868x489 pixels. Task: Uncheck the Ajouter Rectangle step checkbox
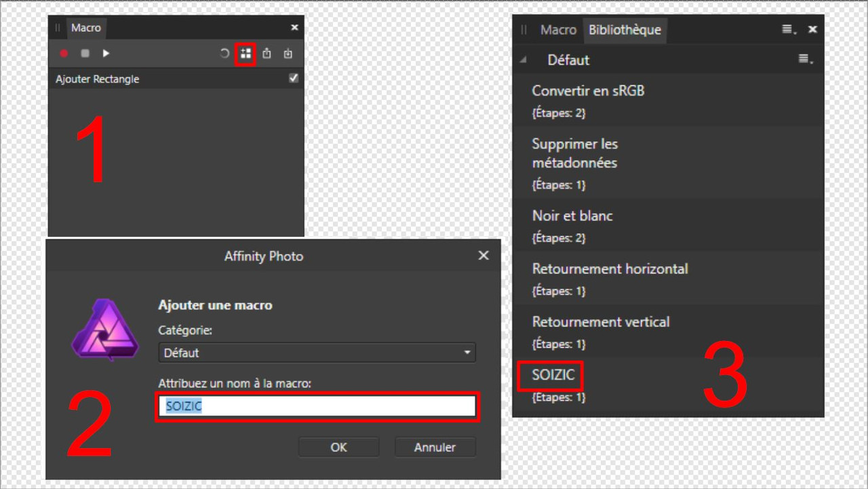click(294, 79)
